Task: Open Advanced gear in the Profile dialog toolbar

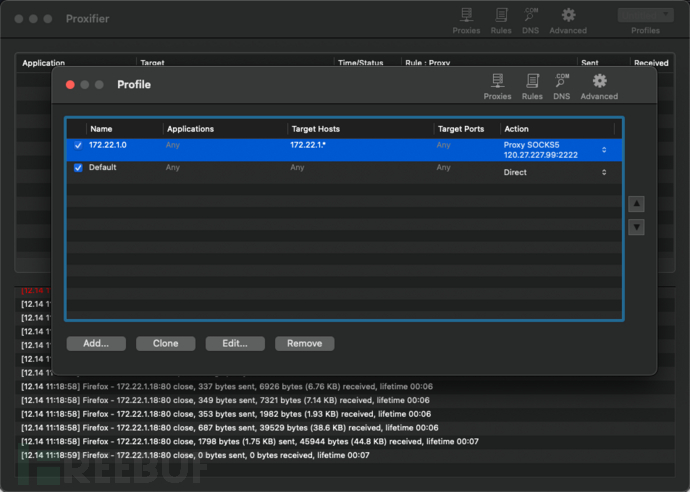Action: click(x=599, y=87)
